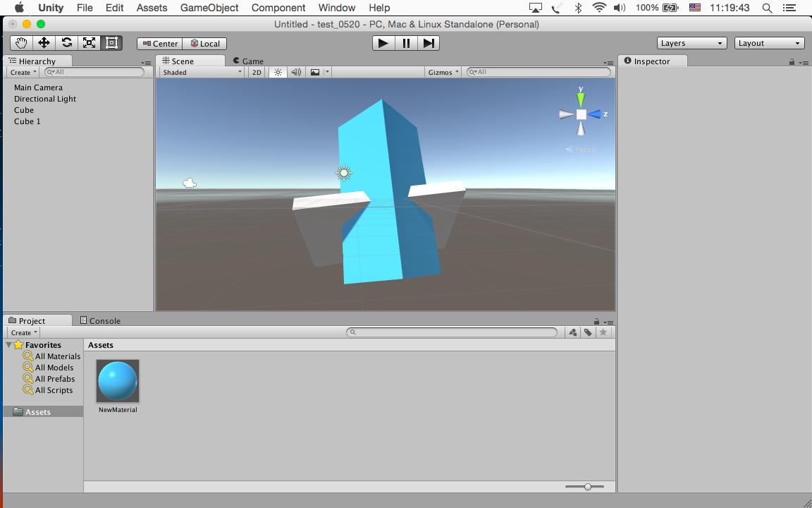Select the NewMaterial asset thumbnail
Screen dimensions: 812x508
[x=118, y=381]
